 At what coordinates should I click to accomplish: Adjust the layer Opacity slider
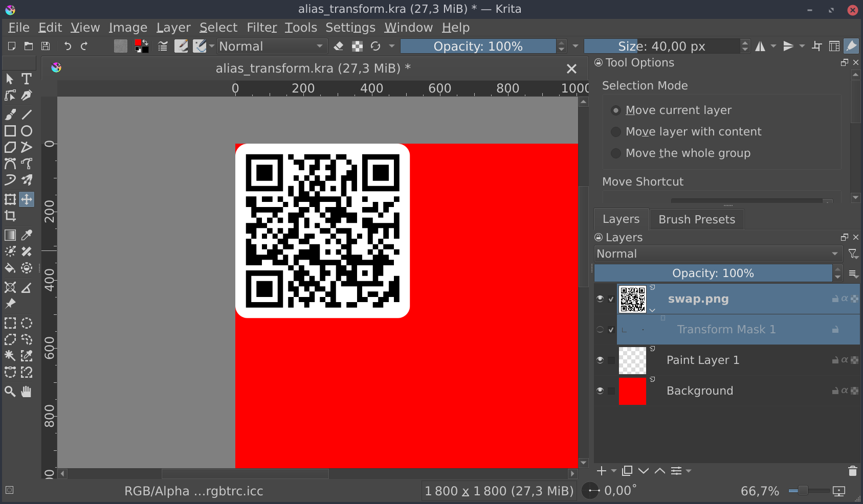(713, 273)
